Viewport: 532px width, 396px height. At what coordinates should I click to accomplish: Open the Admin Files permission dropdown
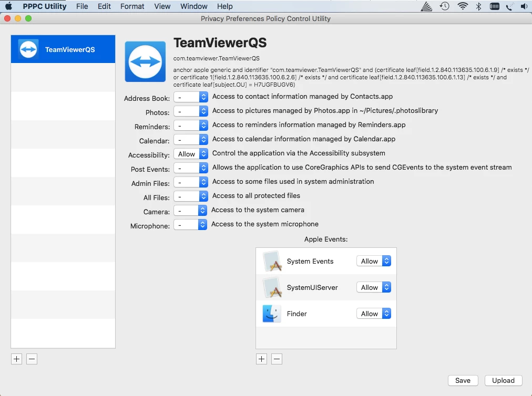[191, 182]
